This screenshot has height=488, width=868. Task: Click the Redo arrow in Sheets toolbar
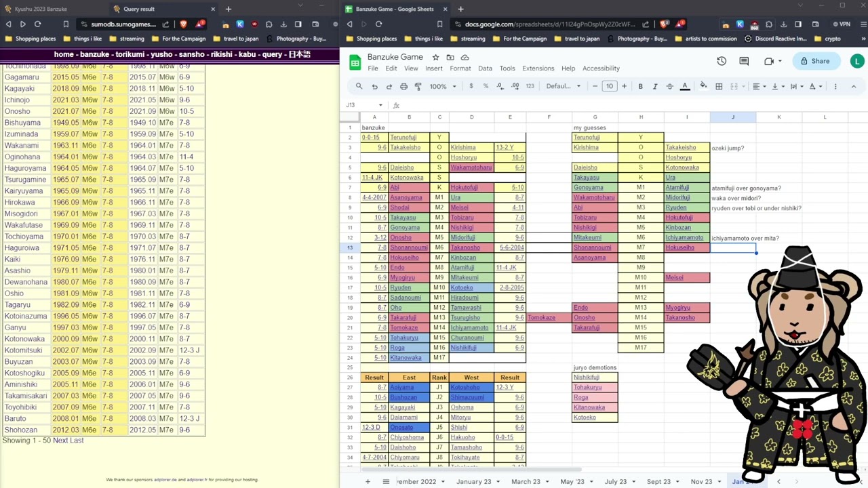(x=389, y=86)
